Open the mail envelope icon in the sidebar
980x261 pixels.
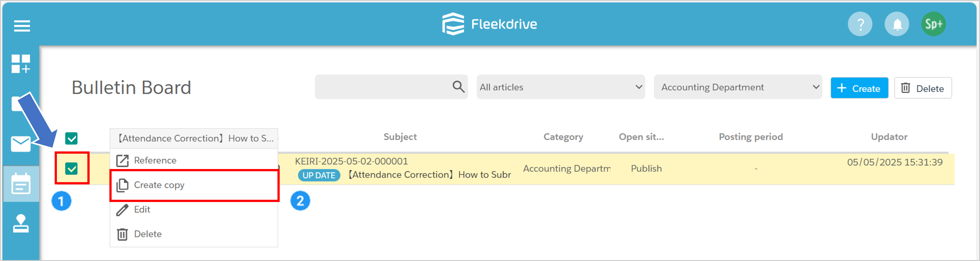point(20,144)
